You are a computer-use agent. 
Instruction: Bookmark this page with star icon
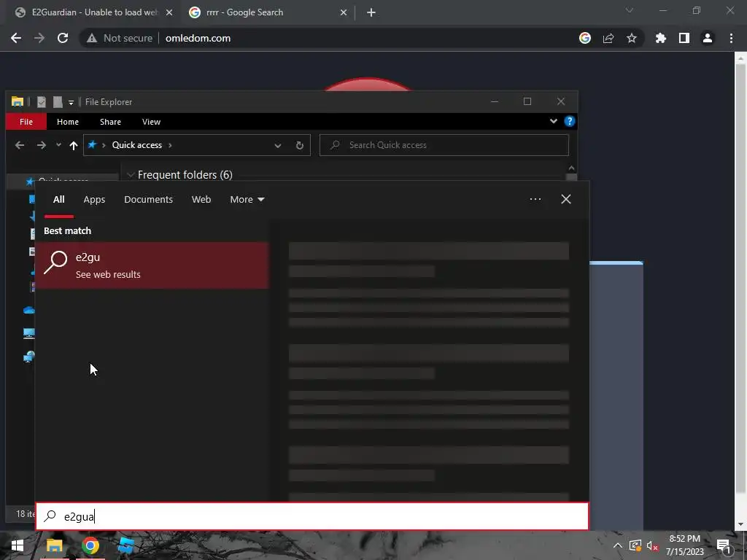(632, 38)
